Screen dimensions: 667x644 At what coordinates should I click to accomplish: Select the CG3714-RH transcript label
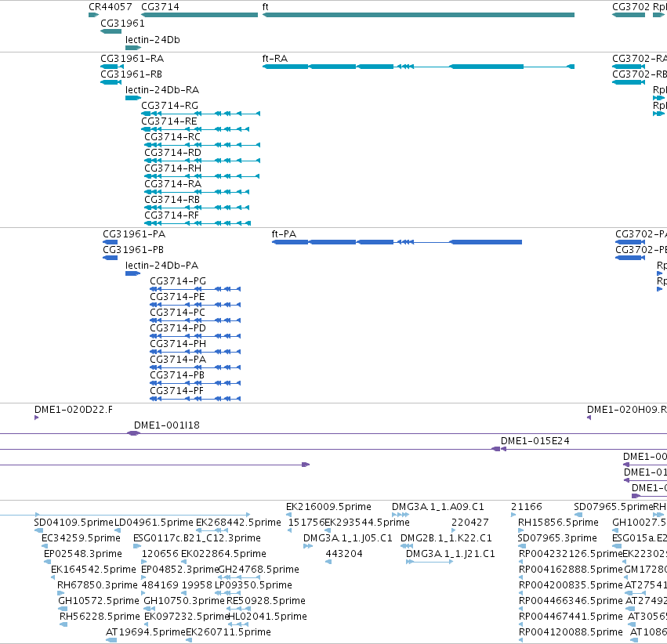coord(172,168)
